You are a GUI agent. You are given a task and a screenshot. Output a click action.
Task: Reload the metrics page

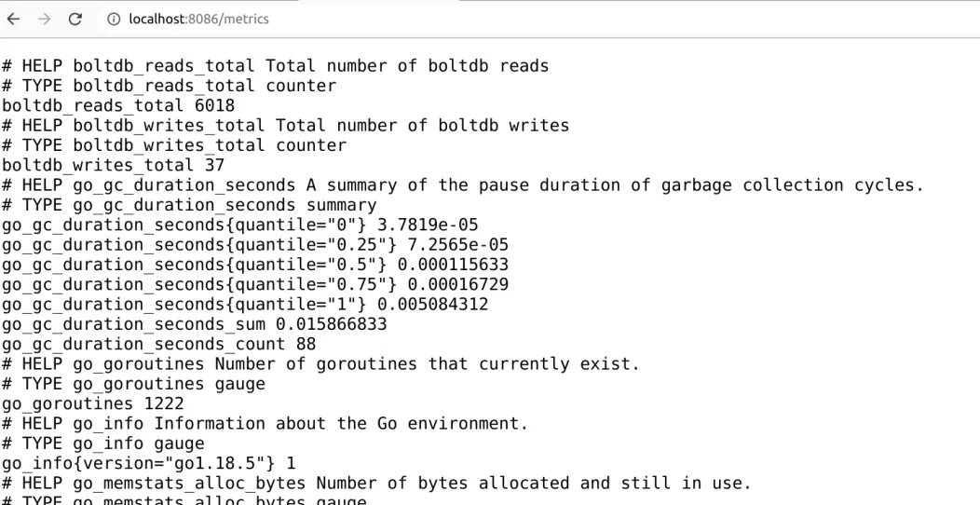[x=76, y=19]
